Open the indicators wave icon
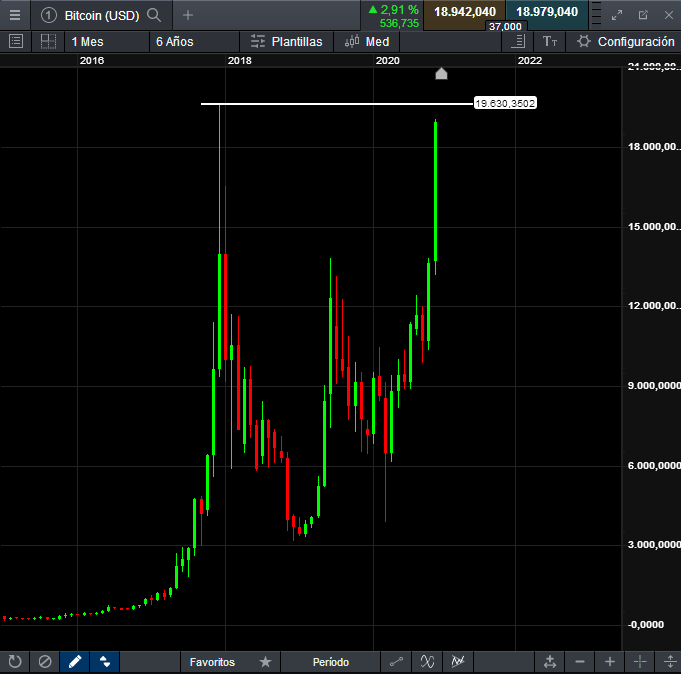This screenshot has height=674, width=681. 427,662
